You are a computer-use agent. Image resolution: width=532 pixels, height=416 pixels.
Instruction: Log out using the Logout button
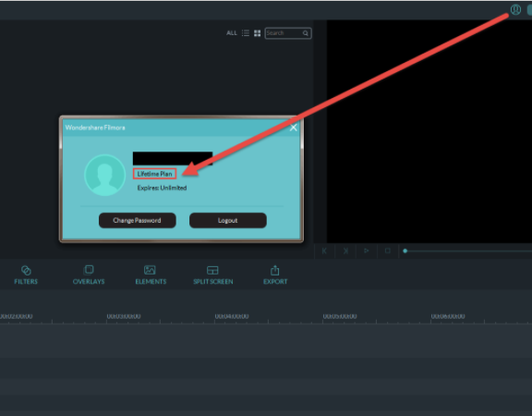coord(227,220)
